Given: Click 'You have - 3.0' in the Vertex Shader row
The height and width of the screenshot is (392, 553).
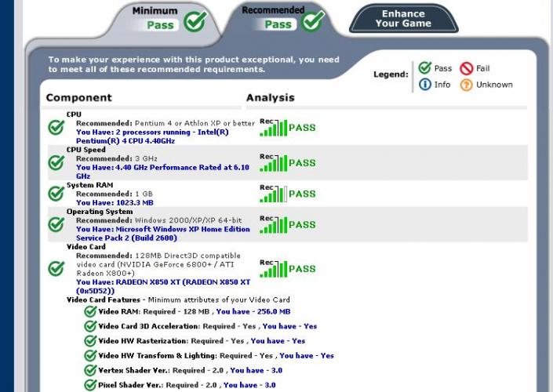Looking at the screenshot, I should click(256, 371).
